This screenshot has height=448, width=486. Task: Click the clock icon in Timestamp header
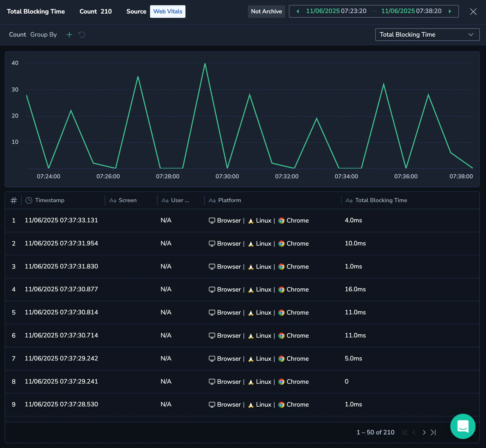pos(29,200)
